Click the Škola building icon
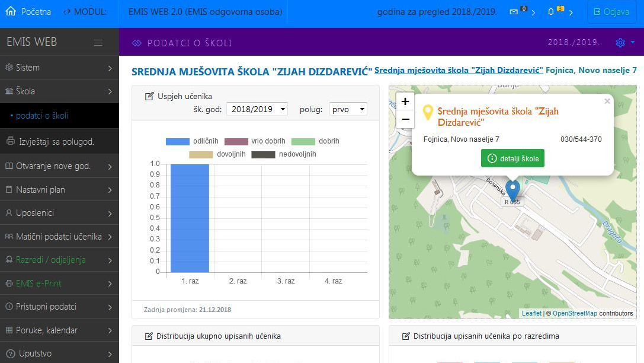The height and width of the screenshot is (363, 644). (9, 91)
